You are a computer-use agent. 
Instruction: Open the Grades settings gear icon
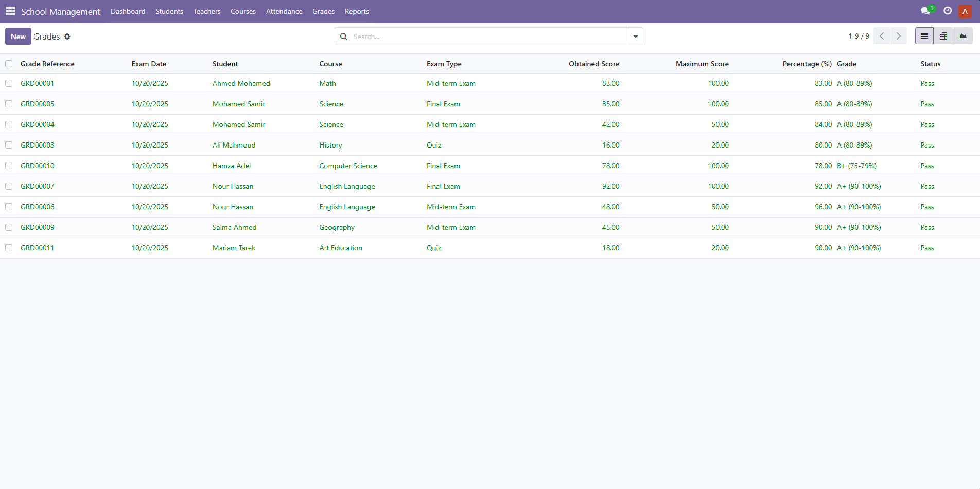67,37
